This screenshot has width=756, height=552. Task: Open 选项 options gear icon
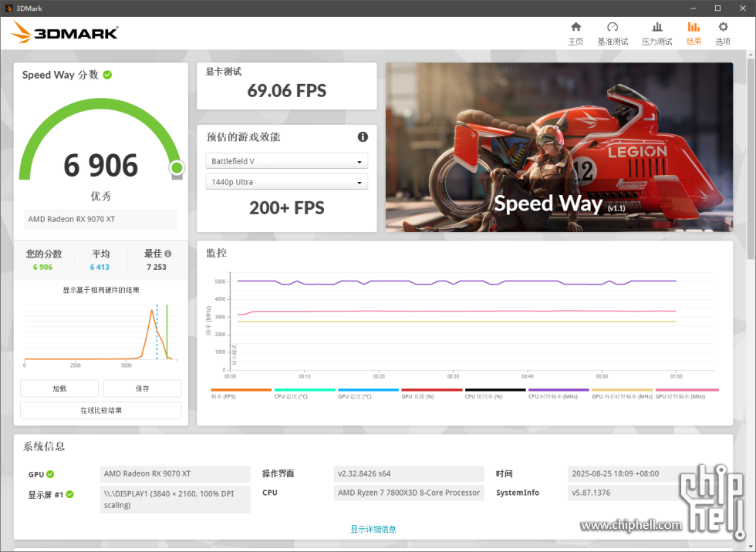723,28
